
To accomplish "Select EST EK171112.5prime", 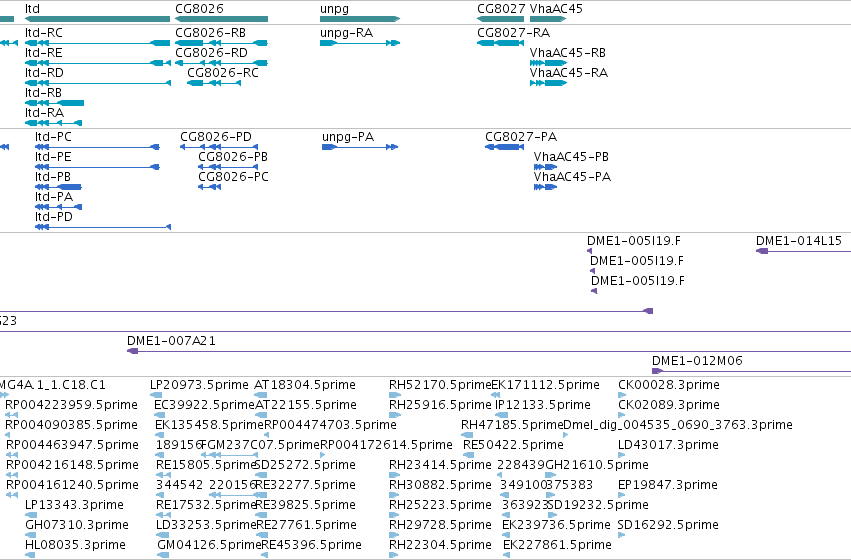I will tap(545, 385).
